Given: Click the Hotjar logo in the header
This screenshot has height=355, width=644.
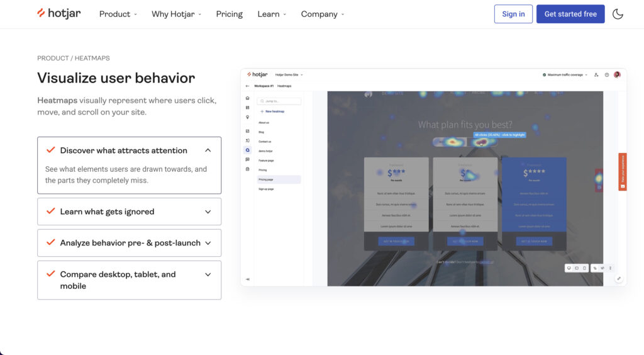Looking at the screenshot, I should pyautogui.click(x=58, y=14).
